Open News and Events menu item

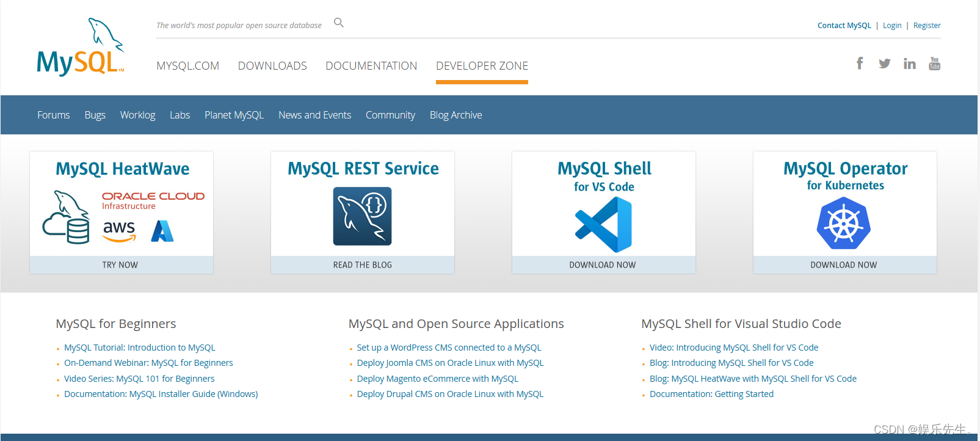314,115
